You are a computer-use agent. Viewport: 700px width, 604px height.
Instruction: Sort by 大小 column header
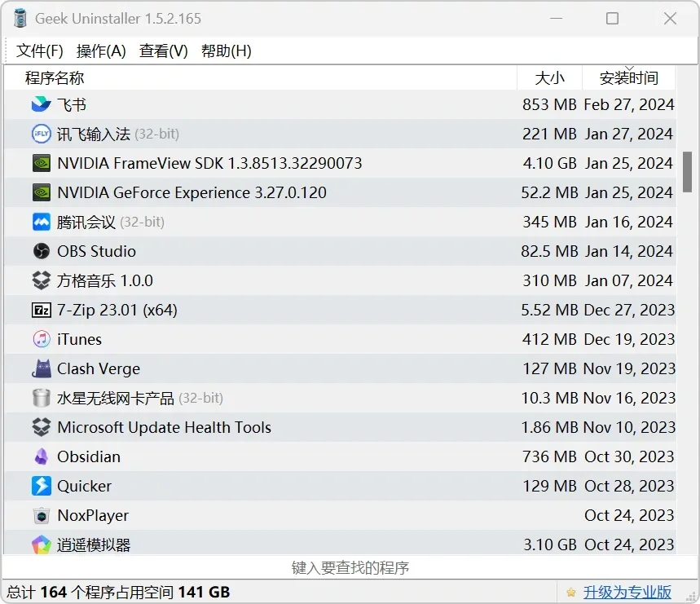[x=549, y=77]
